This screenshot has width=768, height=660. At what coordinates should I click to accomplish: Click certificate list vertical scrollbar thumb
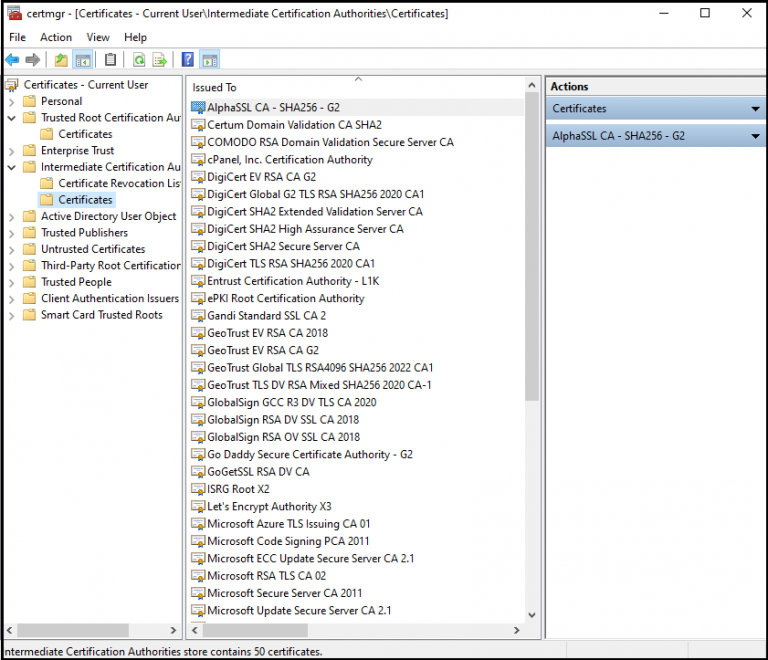coord(532,248)
